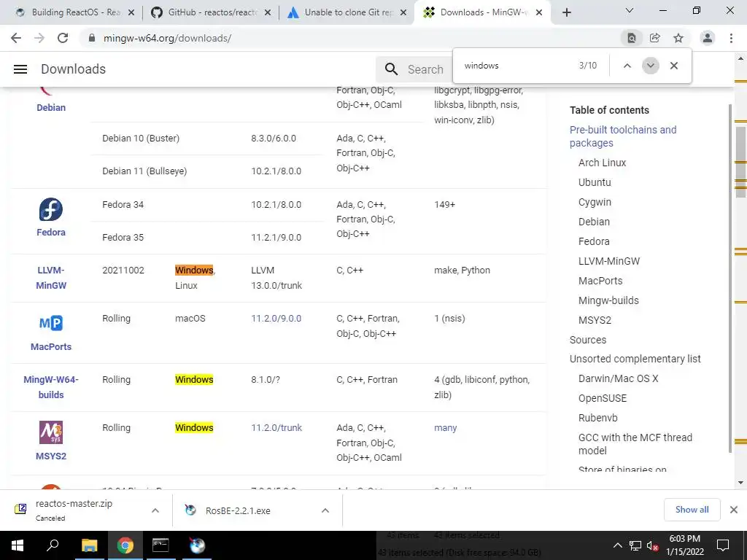Jump to Mingw-builds in table of contents
747x560 pixels.
coord(608,300)
